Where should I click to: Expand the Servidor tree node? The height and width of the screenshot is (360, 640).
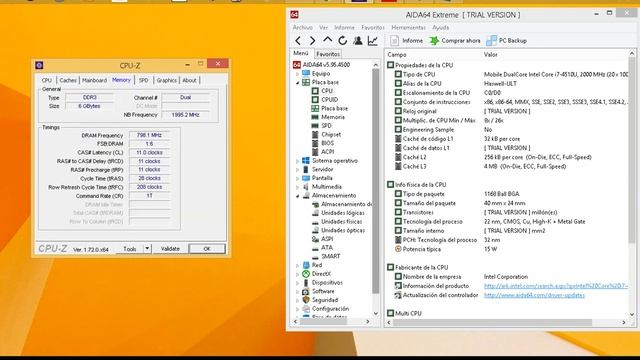point(298,169)
